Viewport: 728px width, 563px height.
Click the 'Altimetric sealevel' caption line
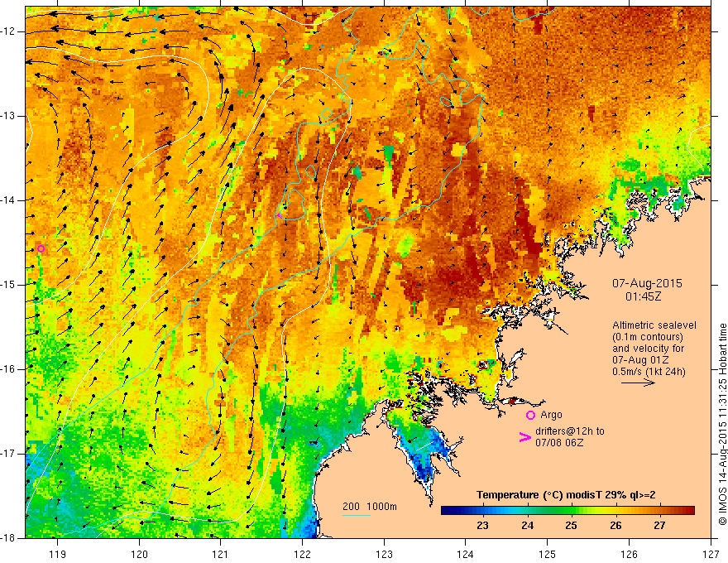[x=654, y=325]
